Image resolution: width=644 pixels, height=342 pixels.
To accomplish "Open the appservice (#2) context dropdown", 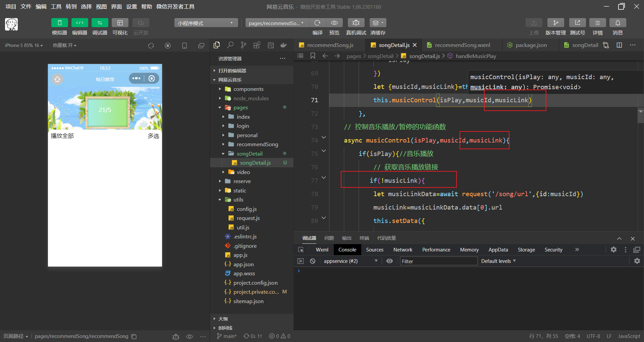I will click(350, 261).
